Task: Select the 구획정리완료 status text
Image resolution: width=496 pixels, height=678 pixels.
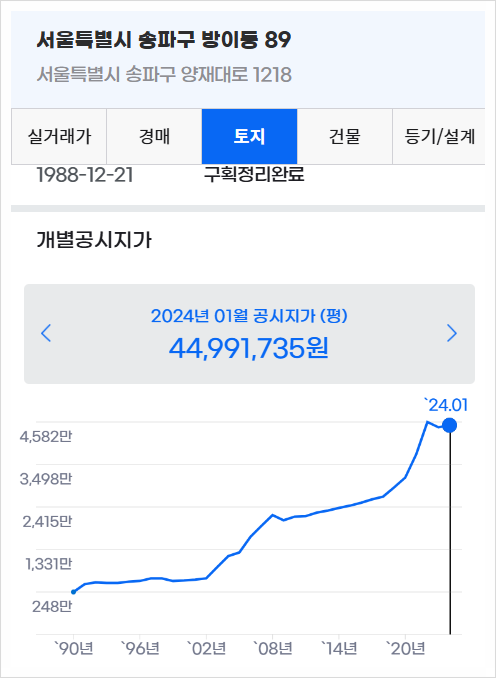Action: (x=254, y=175)
